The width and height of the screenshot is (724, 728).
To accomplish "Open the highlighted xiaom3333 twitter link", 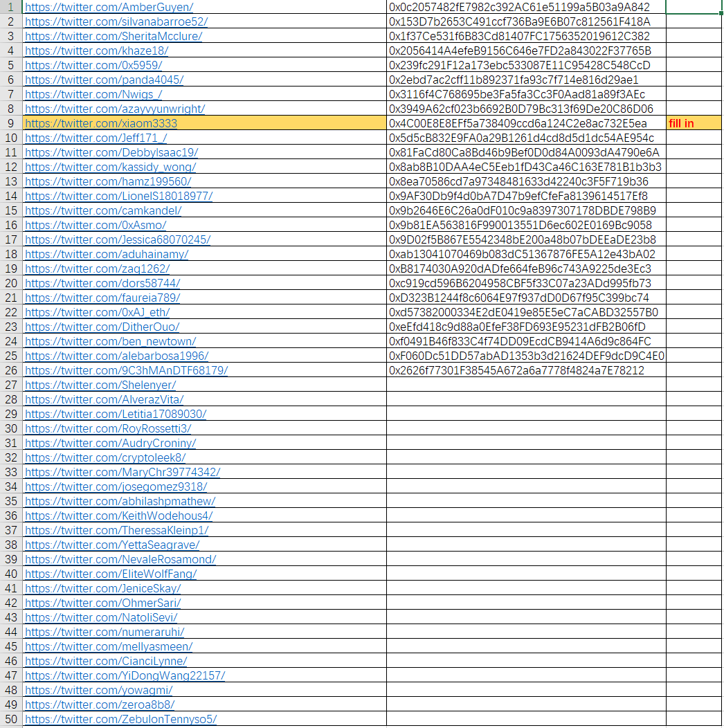I will [x=101, y=123].
